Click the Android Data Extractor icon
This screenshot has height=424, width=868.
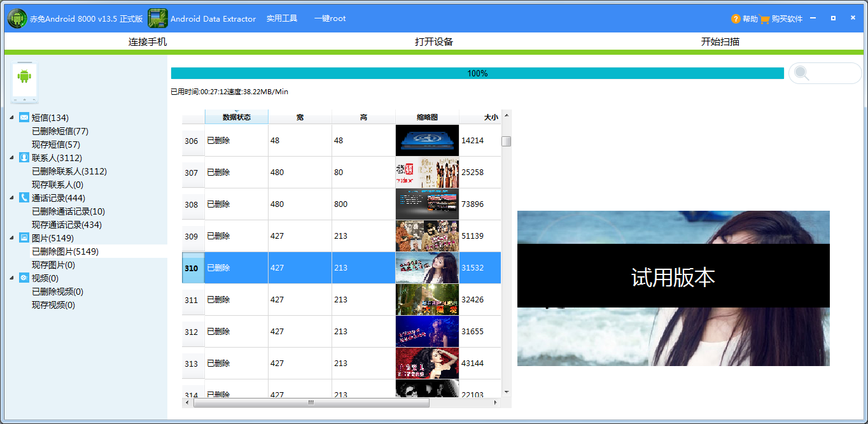[158, 18]
